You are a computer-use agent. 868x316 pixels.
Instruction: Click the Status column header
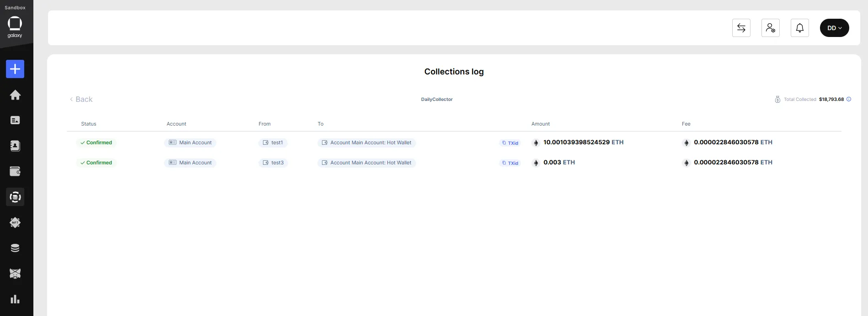(89, 124)
